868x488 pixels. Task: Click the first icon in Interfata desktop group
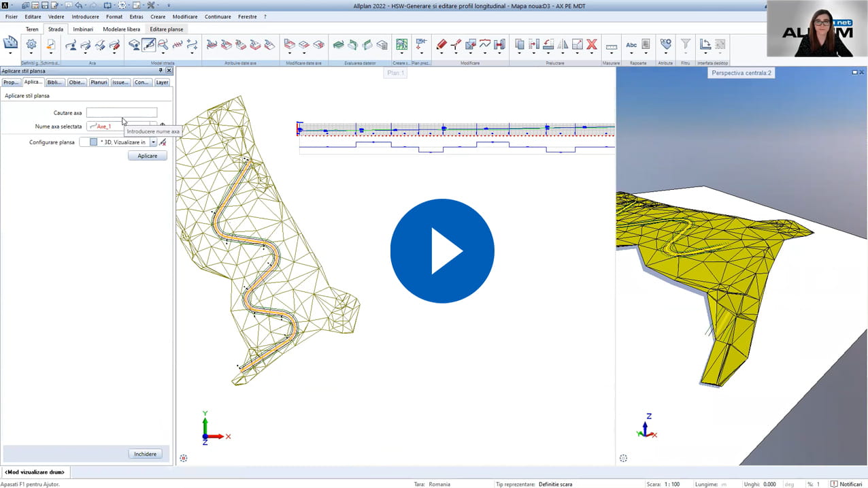(705, 44)
